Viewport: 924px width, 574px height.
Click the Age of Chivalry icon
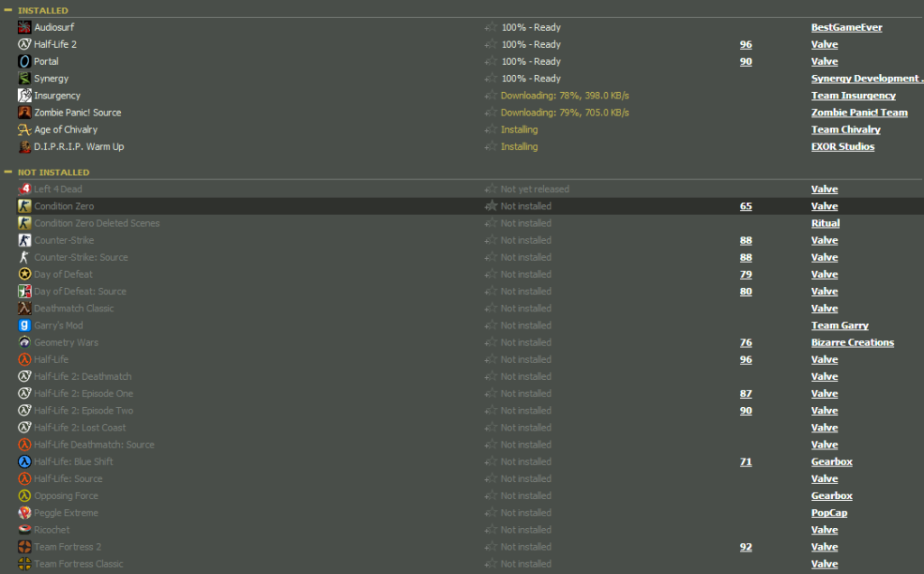point(24,130)
